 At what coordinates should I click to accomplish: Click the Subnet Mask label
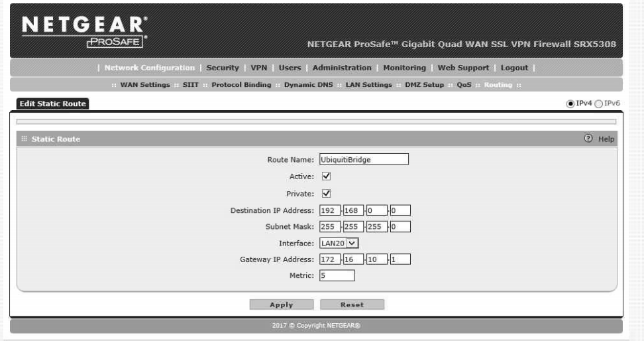click(x=290, y=227)
